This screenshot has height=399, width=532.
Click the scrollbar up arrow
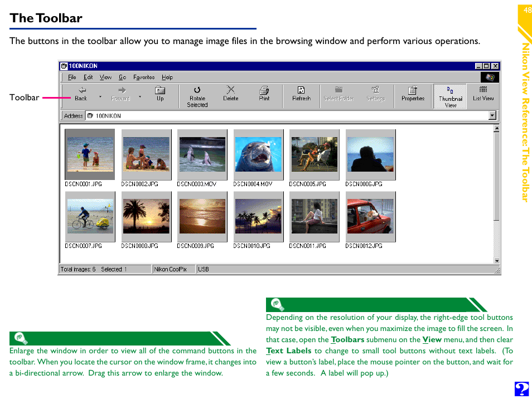click(496, 129)
